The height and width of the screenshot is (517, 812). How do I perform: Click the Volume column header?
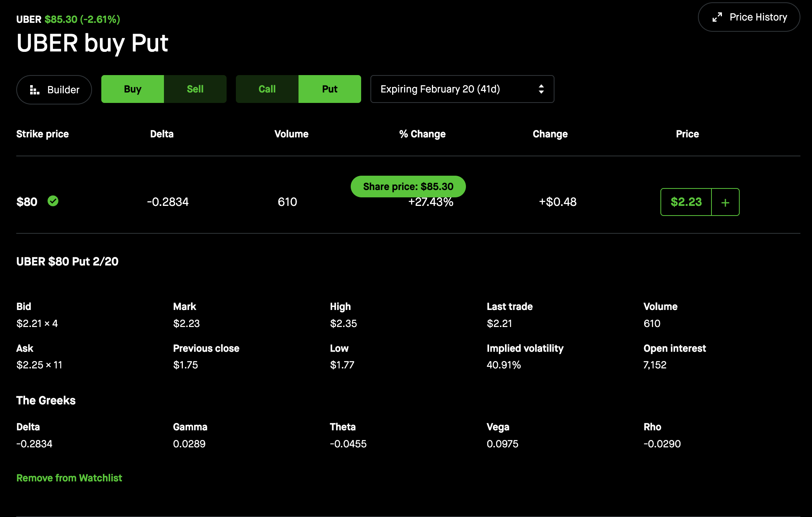pyautogui.click(x=291, y=134)
